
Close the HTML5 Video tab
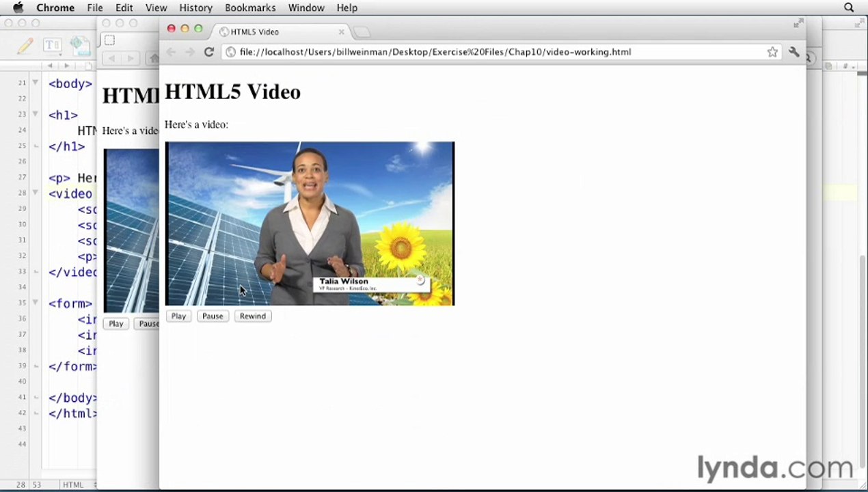342,32
